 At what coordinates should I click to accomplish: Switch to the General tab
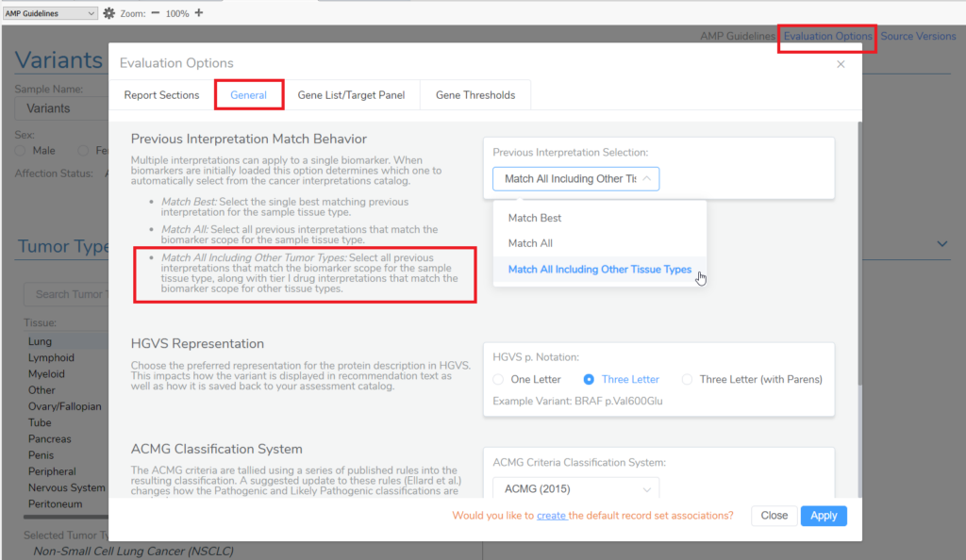tap(248, 95)
